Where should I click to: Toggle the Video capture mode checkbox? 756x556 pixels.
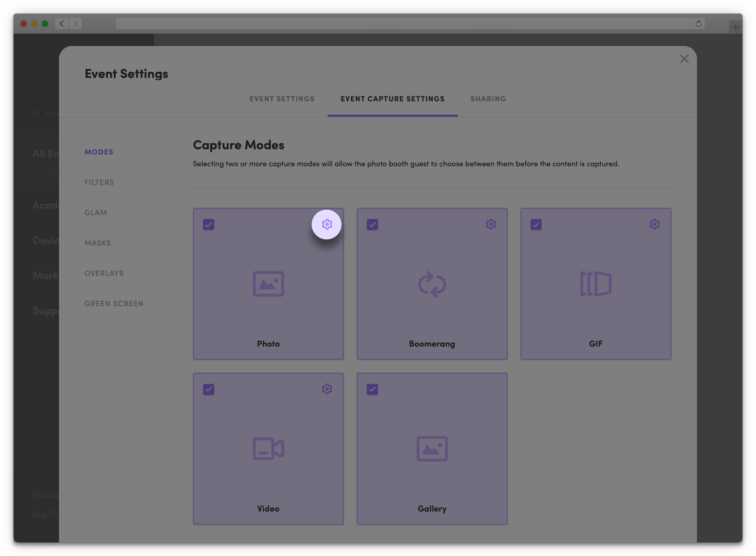209,390
